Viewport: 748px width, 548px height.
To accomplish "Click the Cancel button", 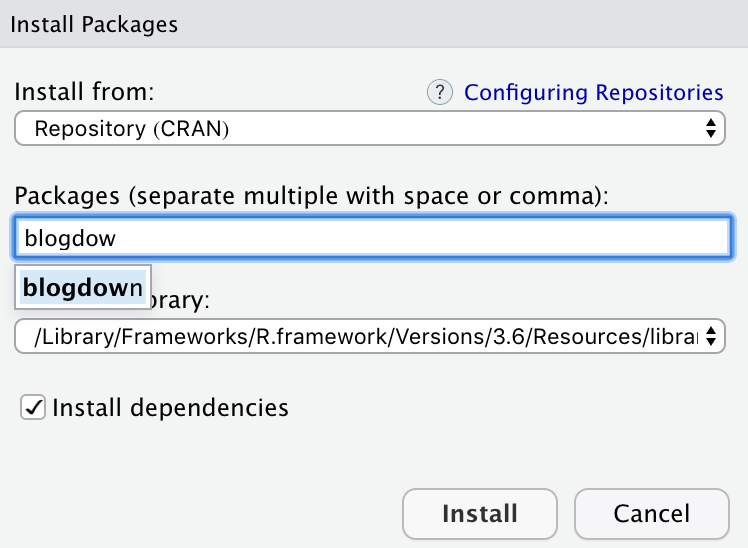I will coord(652,514).
